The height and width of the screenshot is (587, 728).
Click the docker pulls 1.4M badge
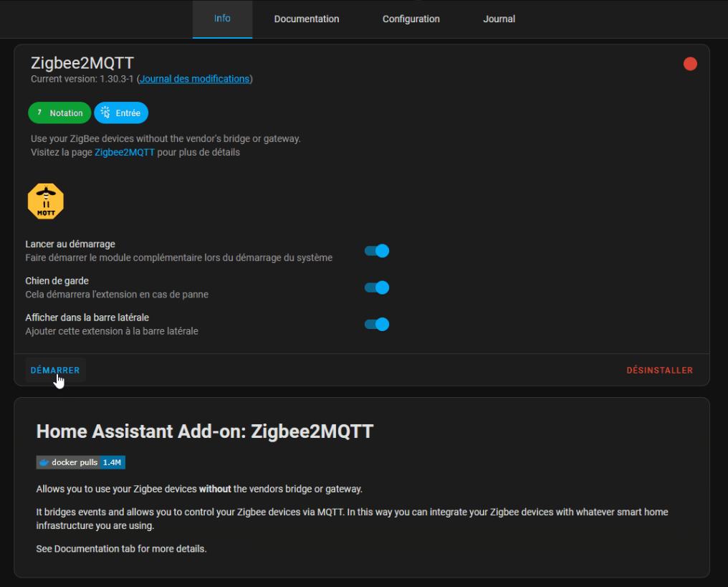80,462
